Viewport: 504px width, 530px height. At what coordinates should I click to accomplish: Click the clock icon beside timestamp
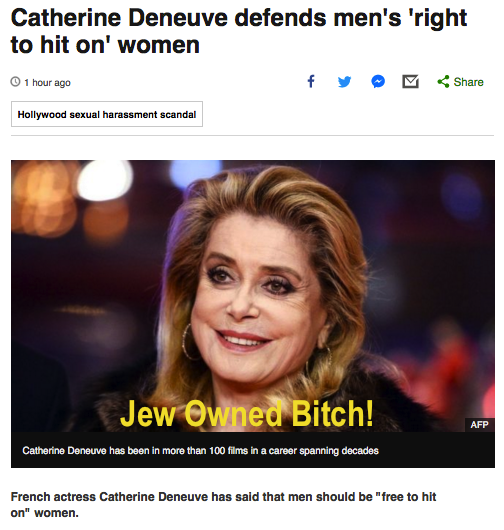click(15, 82)
